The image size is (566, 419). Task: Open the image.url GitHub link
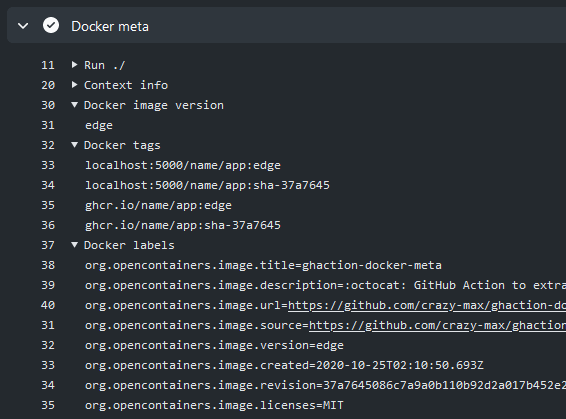[427, 306]
